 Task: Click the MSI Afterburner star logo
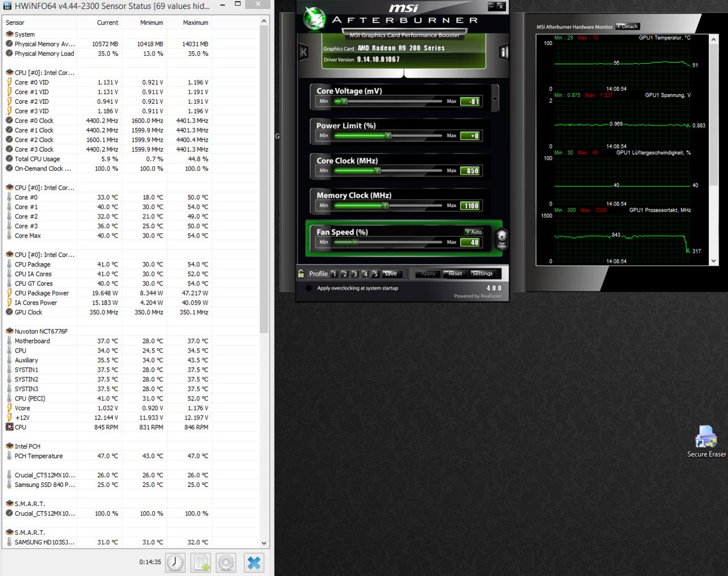click(315, 19)
